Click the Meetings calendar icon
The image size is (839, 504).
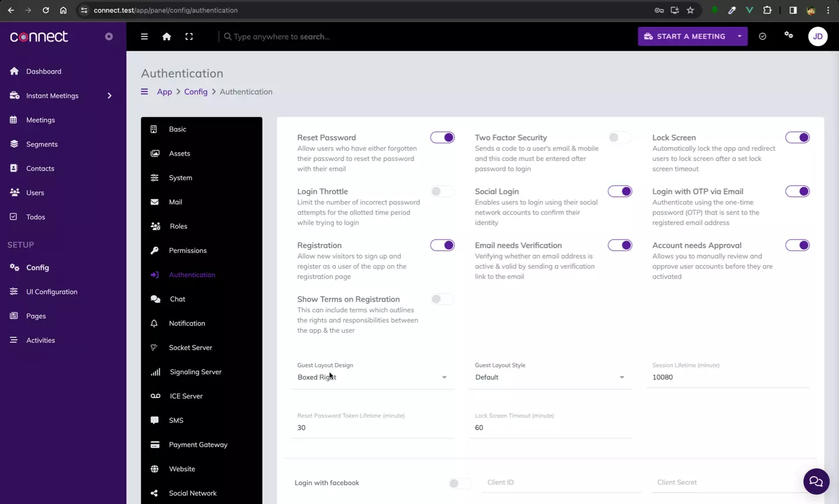[x=13, y=119]
